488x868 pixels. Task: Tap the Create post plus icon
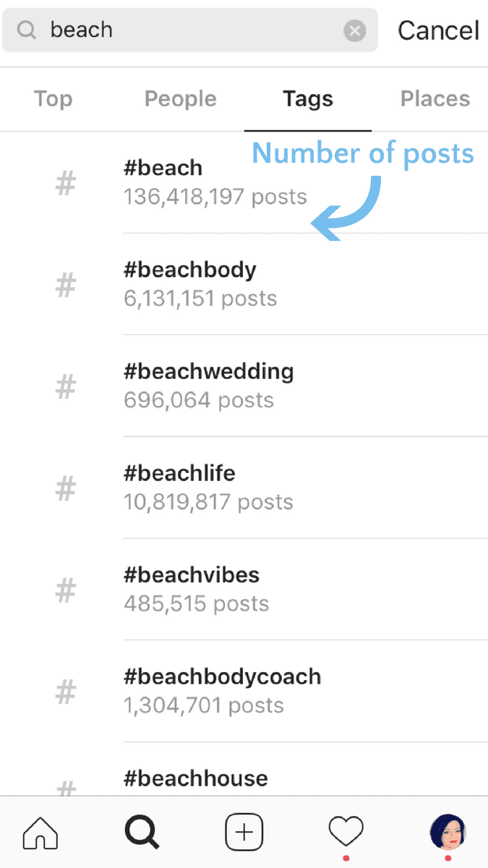[244, 832]
